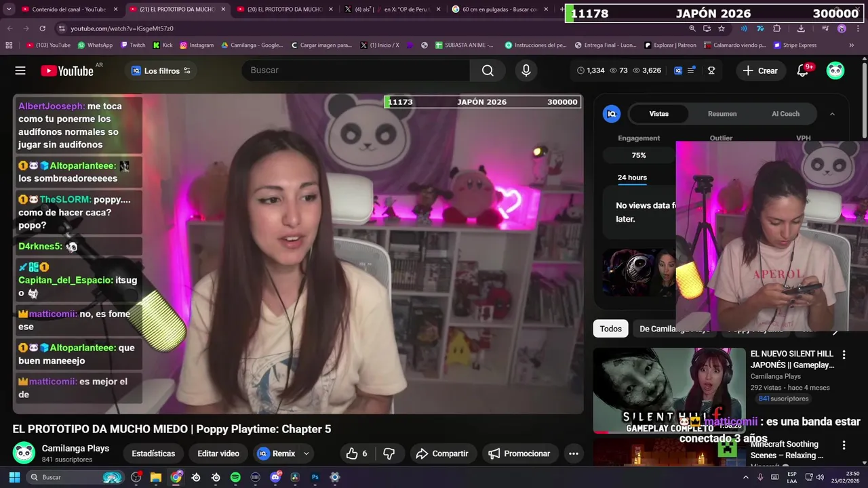Open the Instagram bookmark
Viewport: 868px width, 488px height.
[x=197, y=45]
